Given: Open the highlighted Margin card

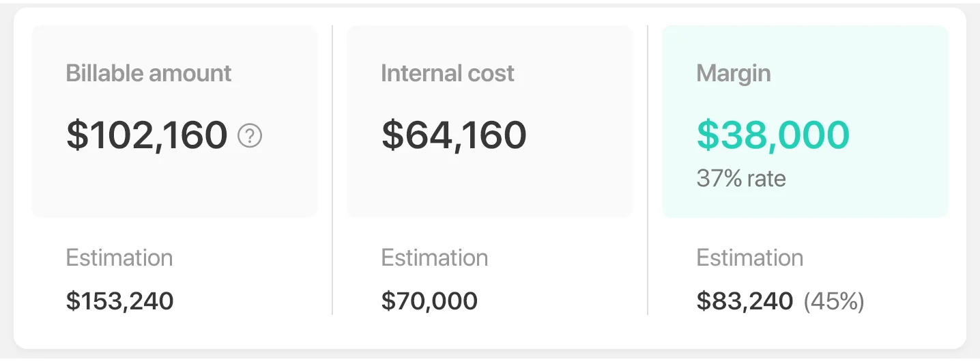Looking at the screenshot, I should 805,122.
